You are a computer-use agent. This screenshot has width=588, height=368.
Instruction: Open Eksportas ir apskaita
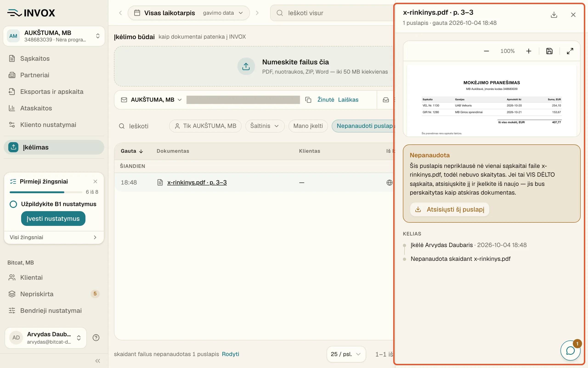click(x=54, y=92)
